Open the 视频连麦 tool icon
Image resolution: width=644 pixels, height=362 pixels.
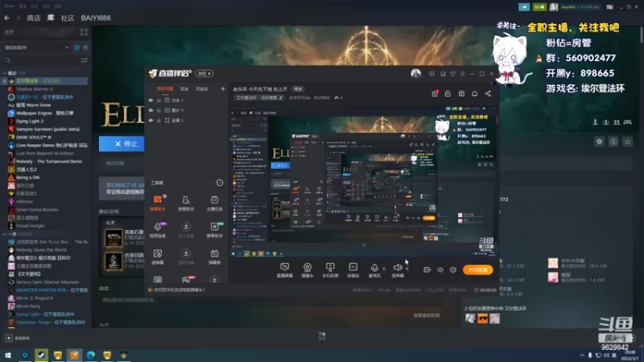coord(158,230)
